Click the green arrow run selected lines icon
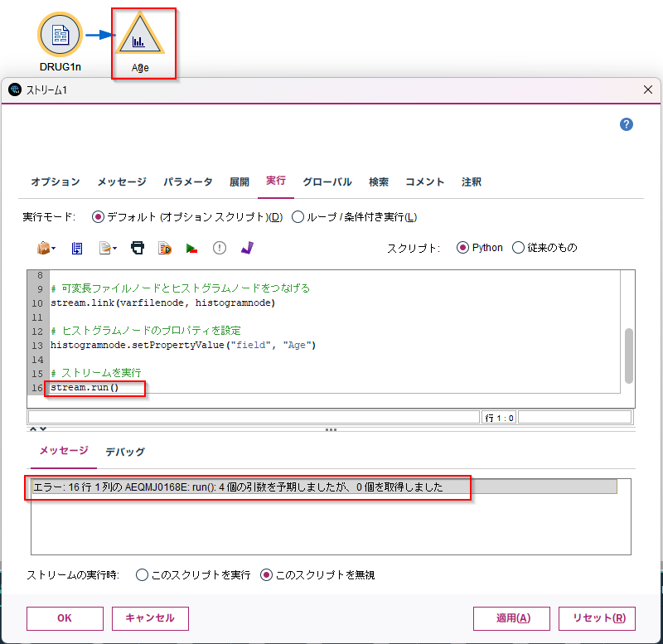 click(x=191, y=248)
